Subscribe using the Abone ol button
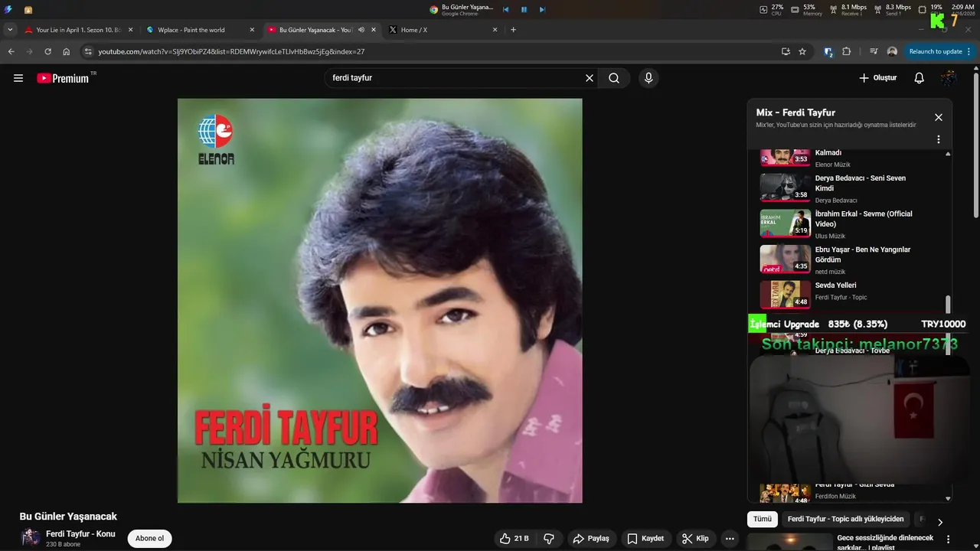This screenshot has width=980, height=551. tap(149, 539)
